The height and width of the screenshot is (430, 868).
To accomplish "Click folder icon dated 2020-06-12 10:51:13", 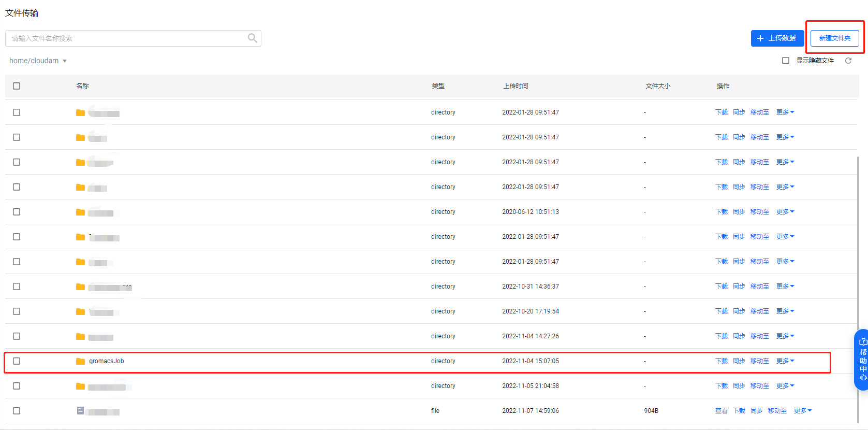I will pyautogui.click(x=80, y=212).
